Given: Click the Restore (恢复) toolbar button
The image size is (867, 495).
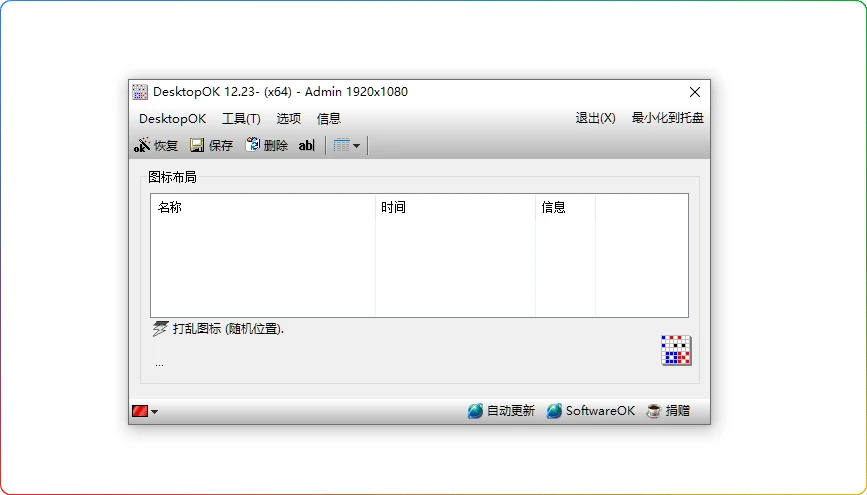Looking at the screenshot, I should 156,145.
